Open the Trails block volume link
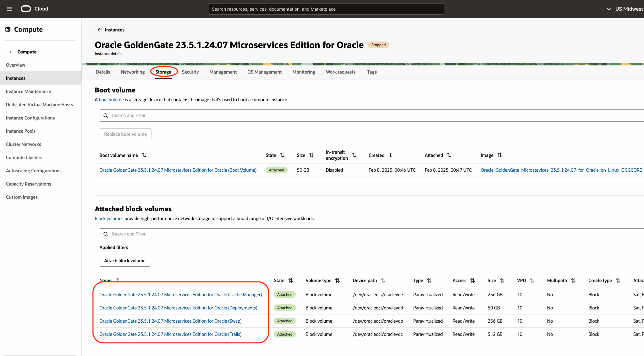Screen dimensions: 644x356 pos(170,334)
